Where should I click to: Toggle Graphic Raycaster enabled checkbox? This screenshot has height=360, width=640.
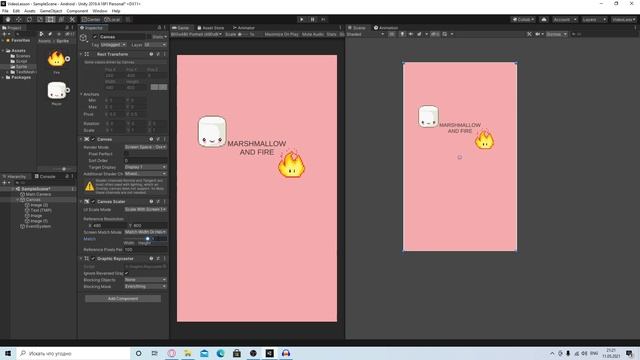pyautogui.click(x=93, y=259)
